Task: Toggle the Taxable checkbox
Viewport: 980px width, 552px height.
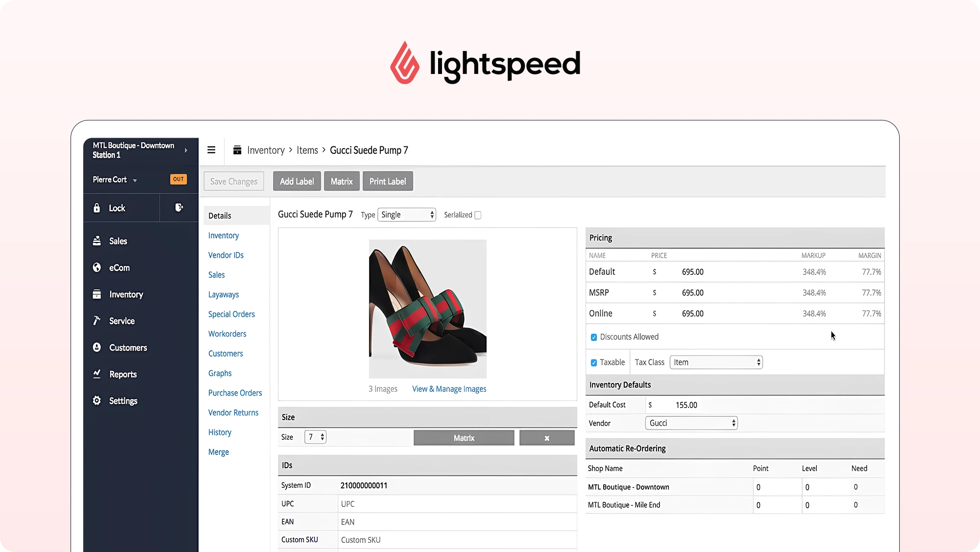Action: [x=593, y=362]
